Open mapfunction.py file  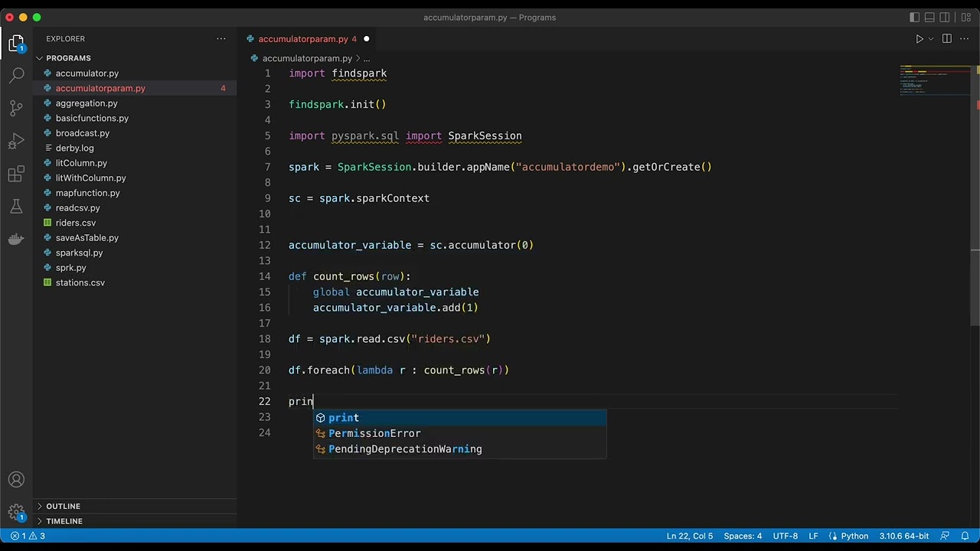[x=87, y=193]
